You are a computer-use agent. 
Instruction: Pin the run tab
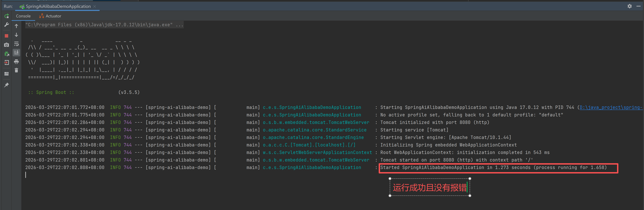click(x=6, y=85)
